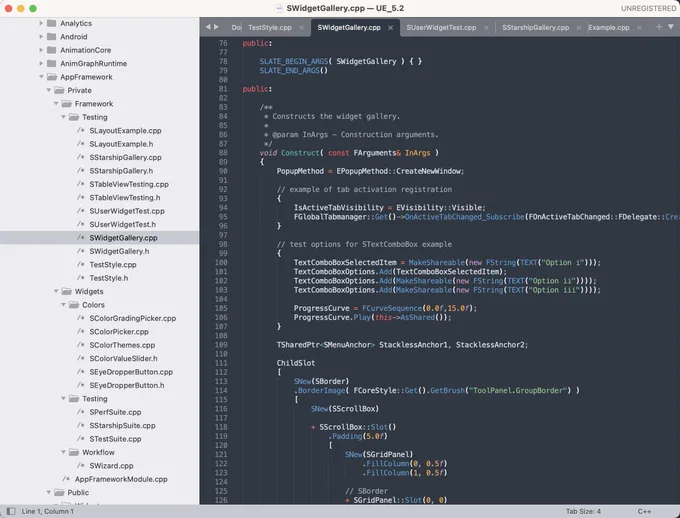This screenshot has width=680, height=518.
Task: Toggle the sidebar icon in status bar
Action: click(11, 511)
